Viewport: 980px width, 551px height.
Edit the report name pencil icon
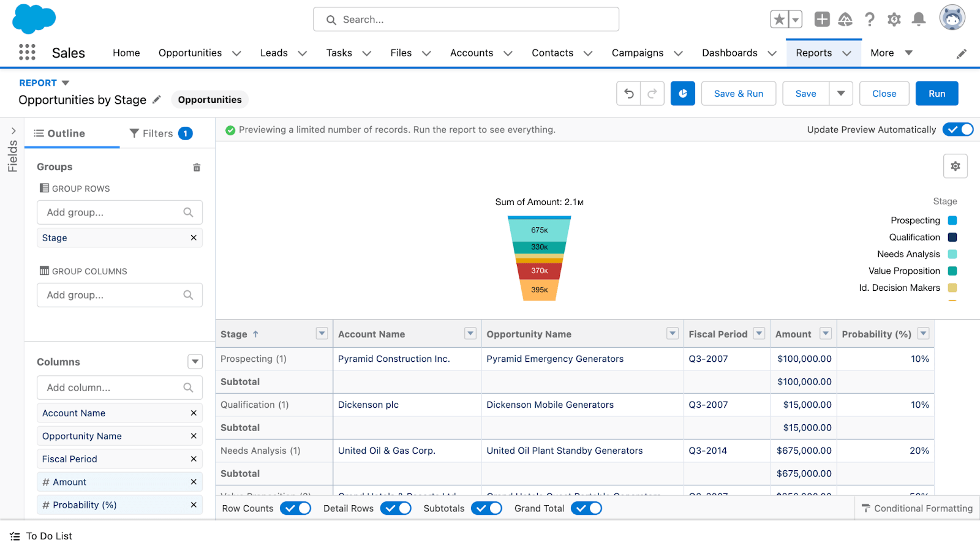(x=157, y=99)
